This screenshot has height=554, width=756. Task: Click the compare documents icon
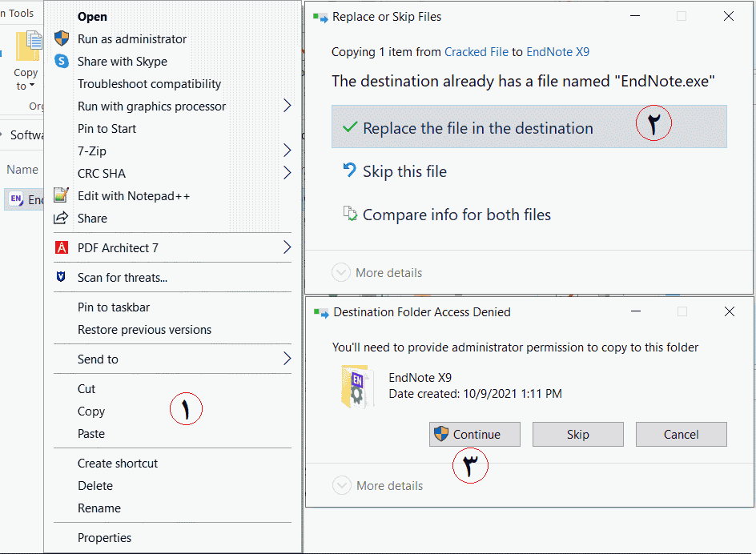(x=350, y=213)
